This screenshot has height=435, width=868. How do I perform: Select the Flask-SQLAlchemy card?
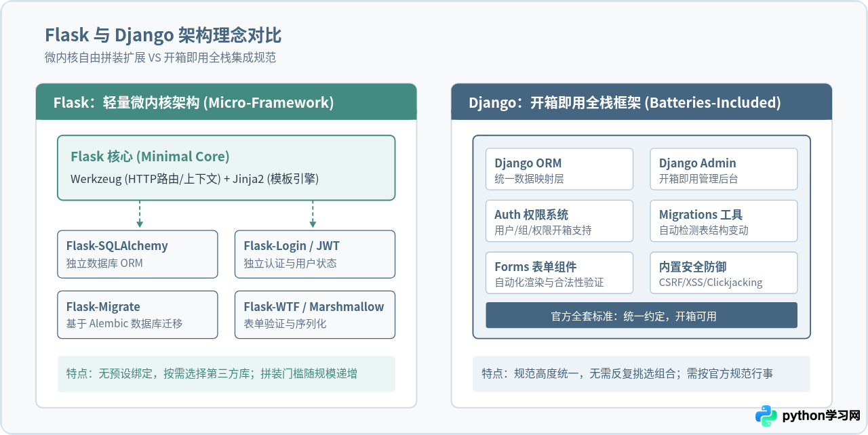(138, 254)
